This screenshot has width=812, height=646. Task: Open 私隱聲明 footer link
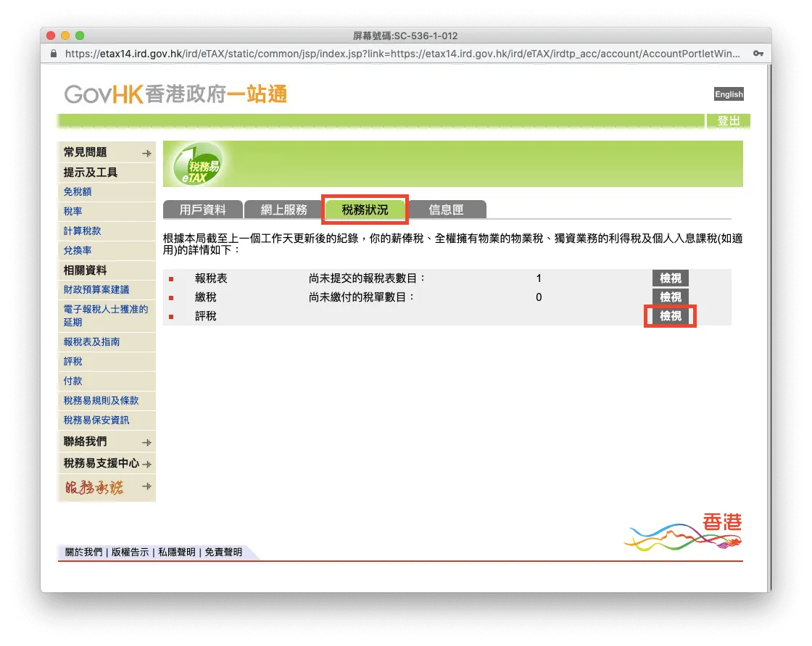(x=177, y=552)
